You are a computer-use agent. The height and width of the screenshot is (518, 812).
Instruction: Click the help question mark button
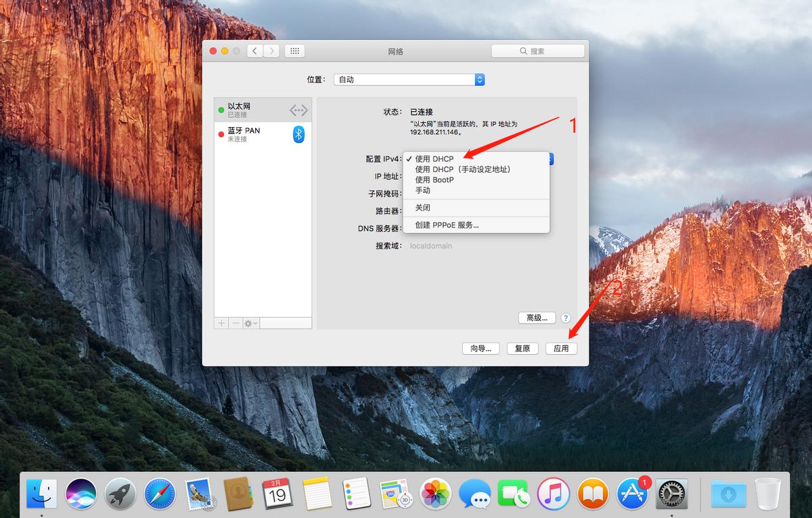tap(566, 318)
